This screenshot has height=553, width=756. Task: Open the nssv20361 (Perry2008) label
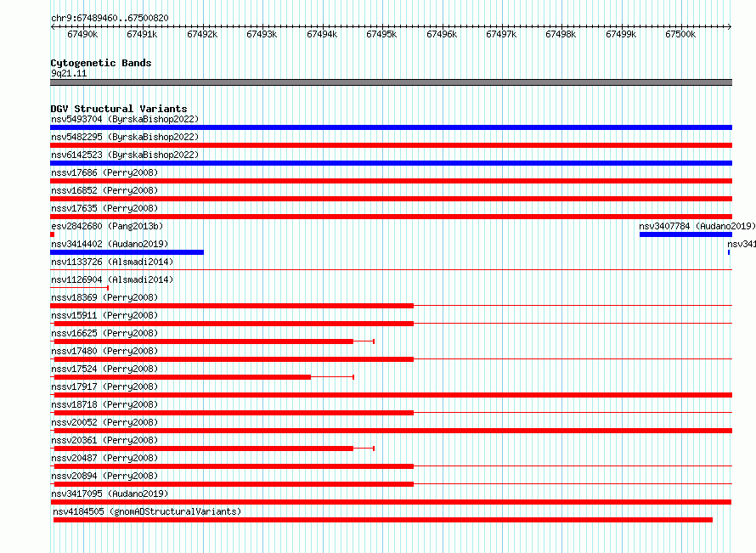[104, 440]
